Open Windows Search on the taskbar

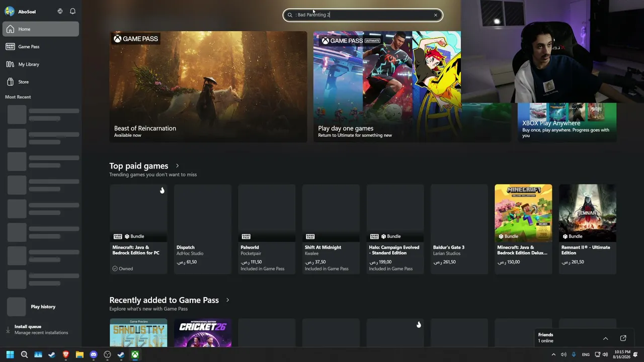pos(24,354)
